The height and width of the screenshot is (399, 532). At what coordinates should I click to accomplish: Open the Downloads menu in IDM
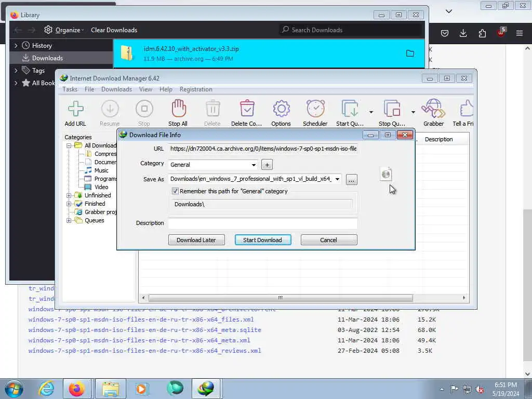[116, 89]
